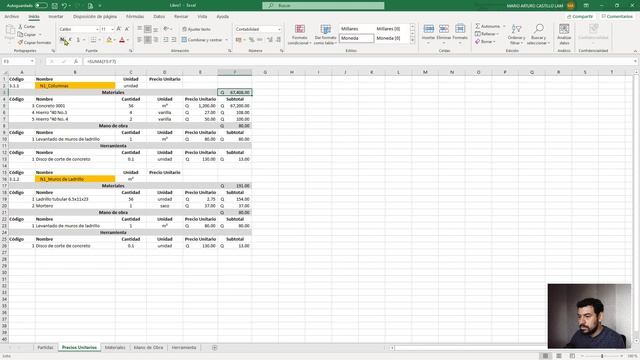Increase indent icon
Image resolution: width=640 pixels, height=360 pixels.
click(174, 40)
